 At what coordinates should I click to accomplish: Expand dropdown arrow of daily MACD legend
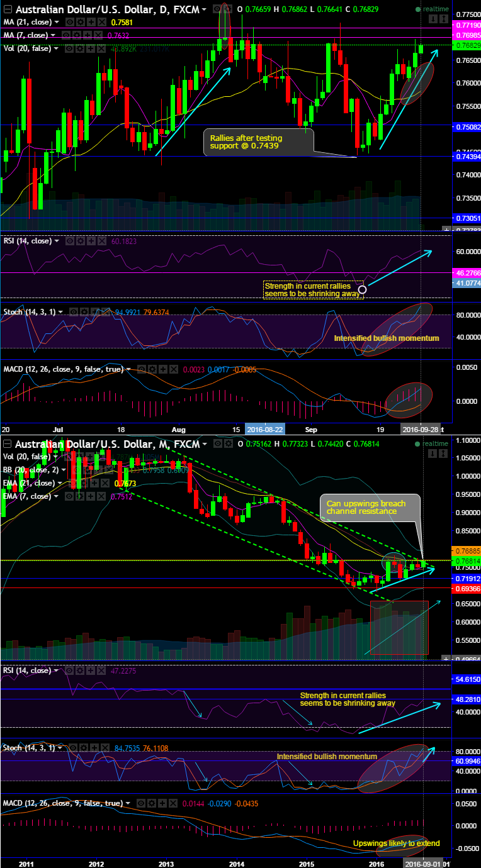(128, 369)
